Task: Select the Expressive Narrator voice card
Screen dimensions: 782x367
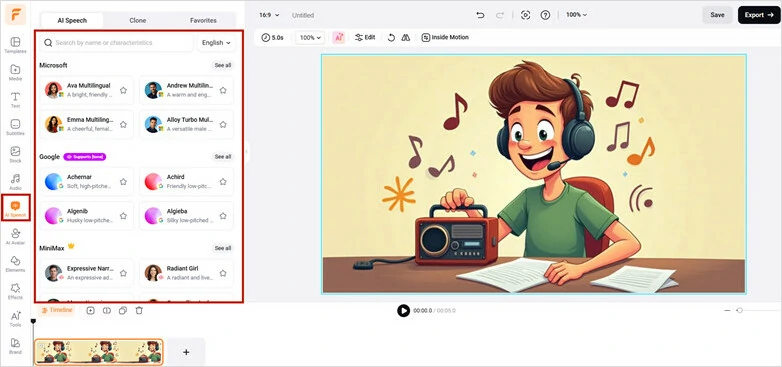Action: click(x=86, y=273)
